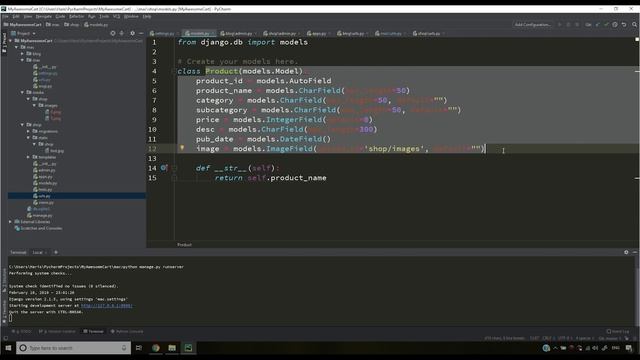This screenshot has height=360, width=640.
Task: Open terminal panel settings gear
Action: tap(626, 252)
